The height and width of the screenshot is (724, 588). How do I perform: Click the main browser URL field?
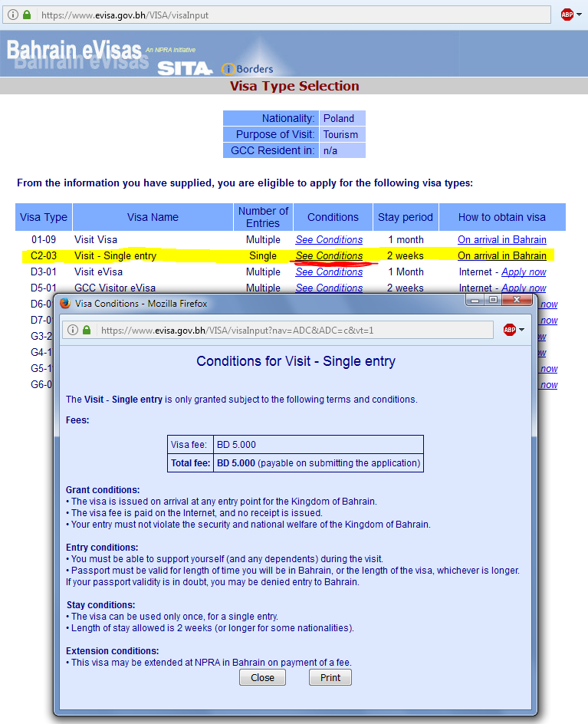277,15
